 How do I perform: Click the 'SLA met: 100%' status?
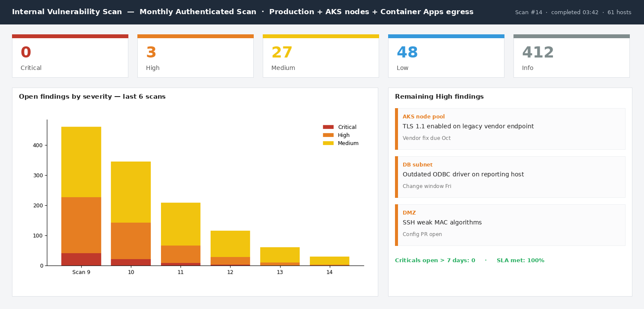point(520,261)
